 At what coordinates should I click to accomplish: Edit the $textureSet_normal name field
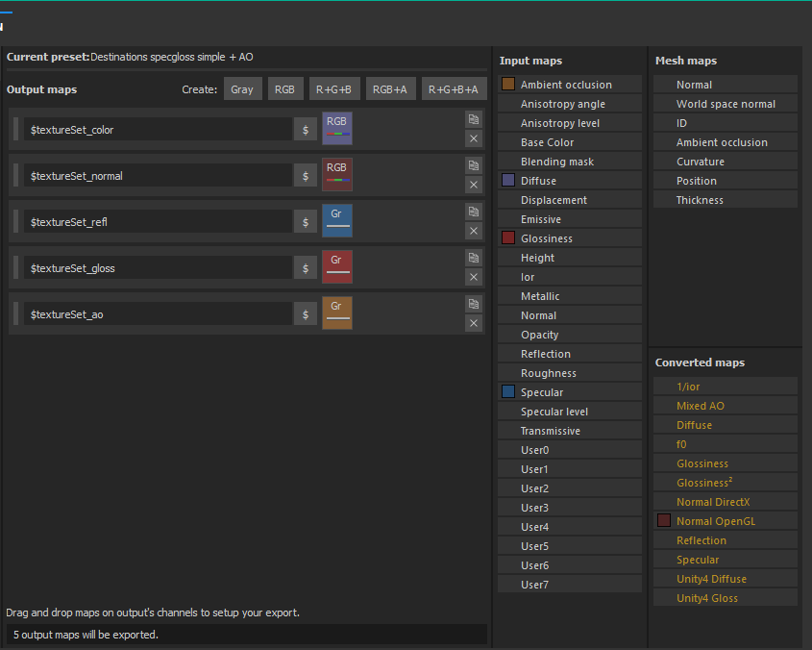coord(158,175)
